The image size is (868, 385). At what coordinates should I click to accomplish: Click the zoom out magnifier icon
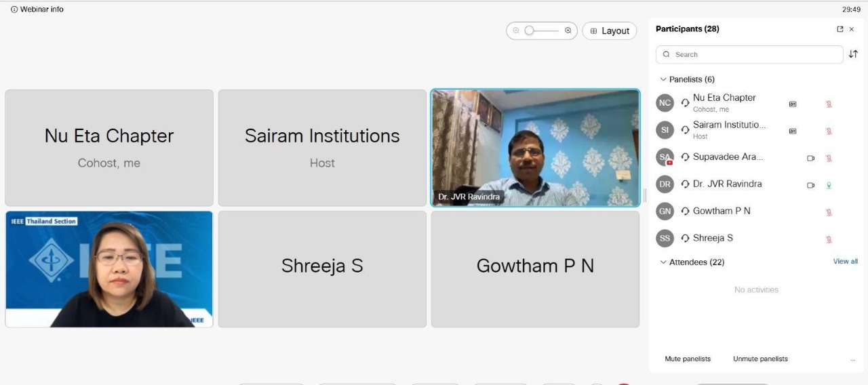516,31
